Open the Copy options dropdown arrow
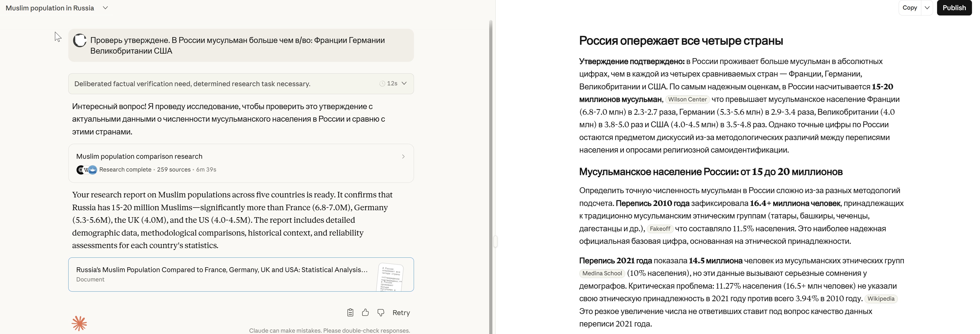980x334 pixels. point(927,8)
